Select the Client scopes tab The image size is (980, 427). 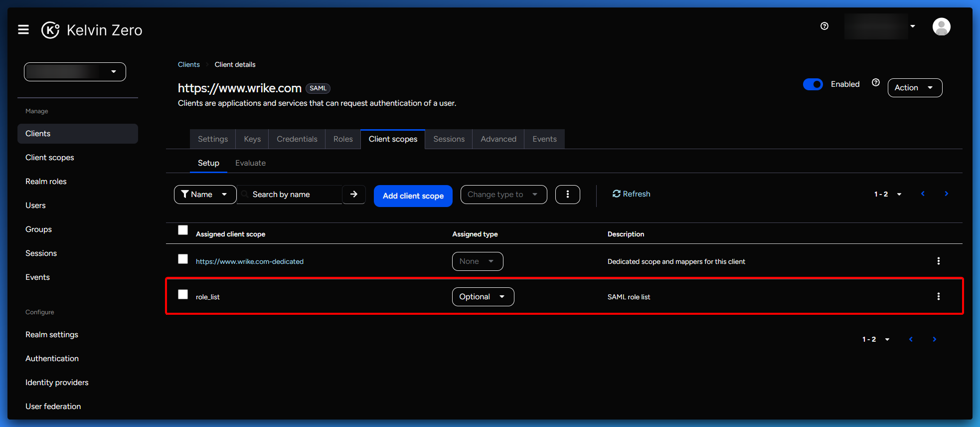[393, 139]
